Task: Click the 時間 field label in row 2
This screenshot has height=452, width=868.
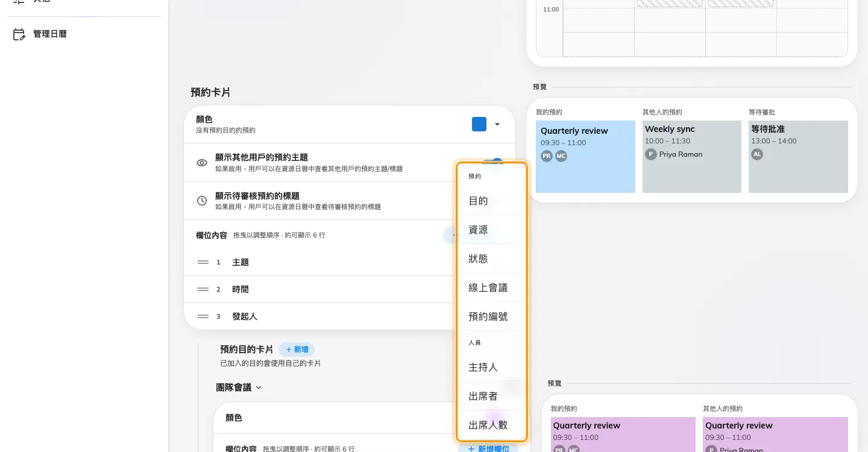Action: pyautogui.click(x=241, y=289)
